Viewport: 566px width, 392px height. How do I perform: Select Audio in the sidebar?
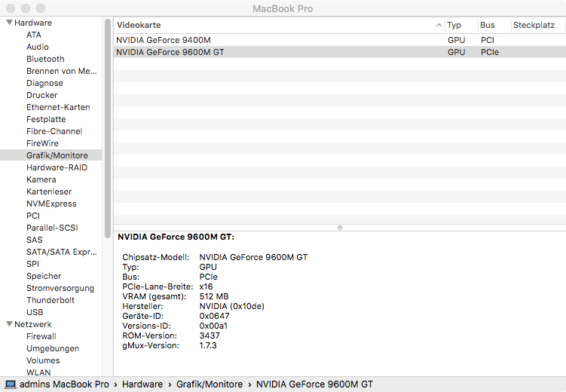[x=38, y=47]
